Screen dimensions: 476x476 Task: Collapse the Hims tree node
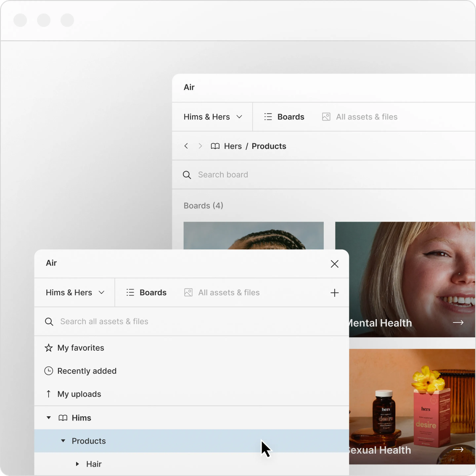pyautogui.click(x=49, y=418)
